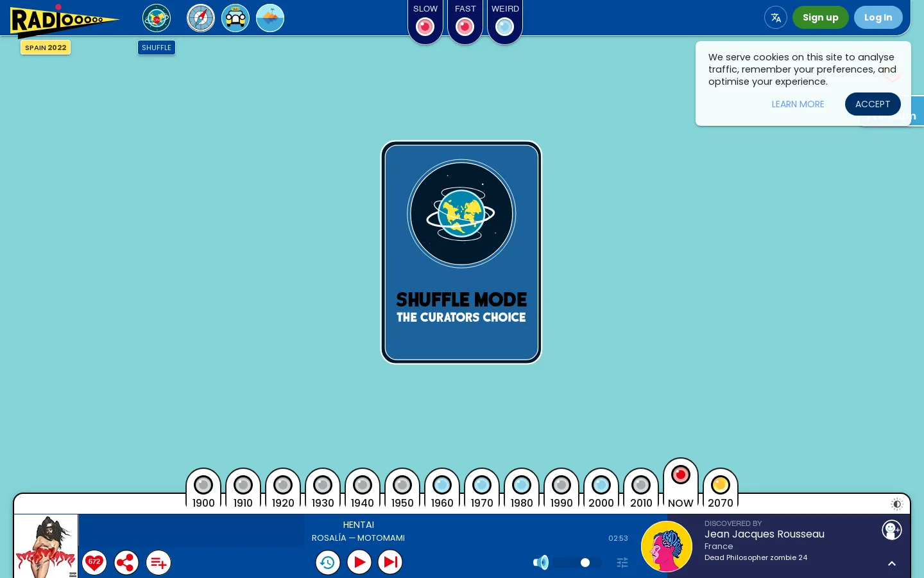Click the Dead Philosopher zombie 24 text

pos(756,557)
